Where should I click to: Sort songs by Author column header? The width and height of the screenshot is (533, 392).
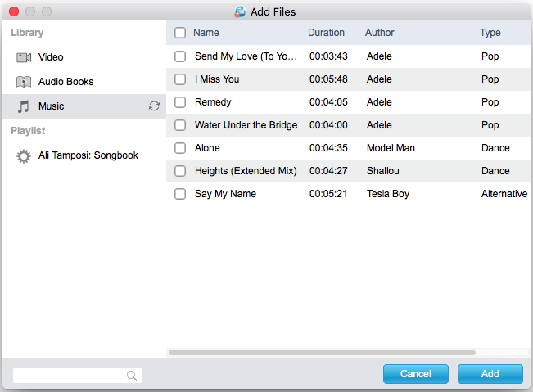379,34
